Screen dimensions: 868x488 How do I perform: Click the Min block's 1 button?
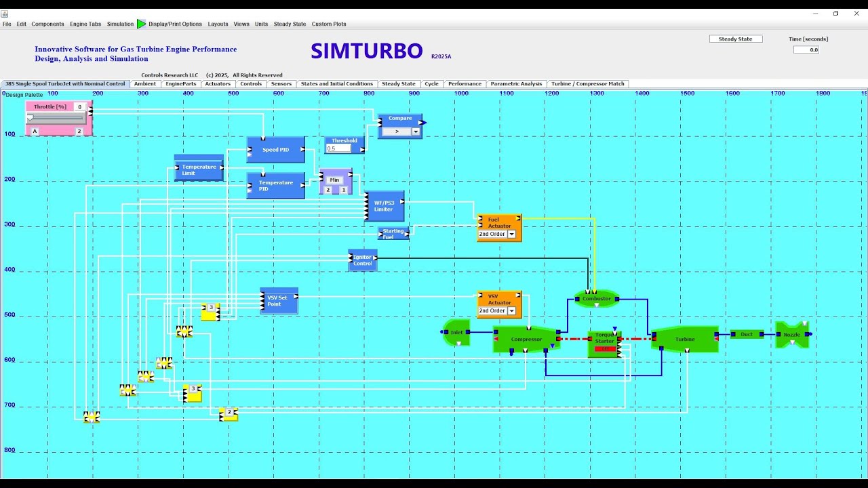pyautogui.click(x=343, y=190)
